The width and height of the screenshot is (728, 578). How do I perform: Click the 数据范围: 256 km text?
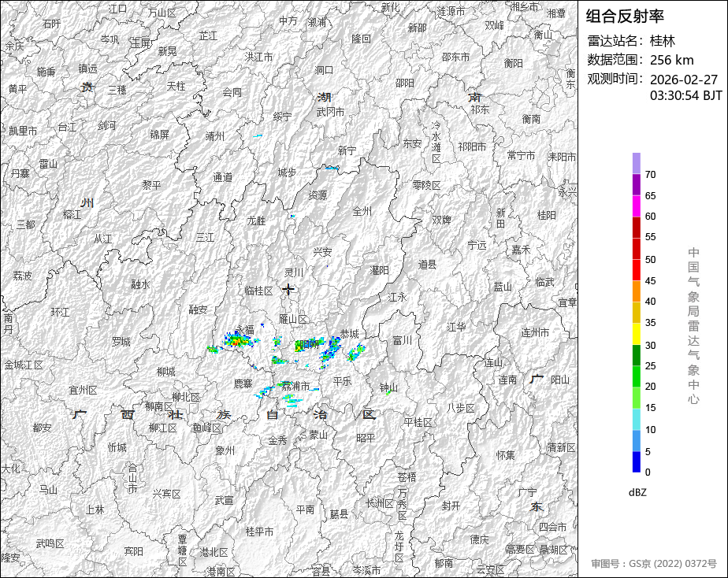pyautogui.click(x=641, y=60)
